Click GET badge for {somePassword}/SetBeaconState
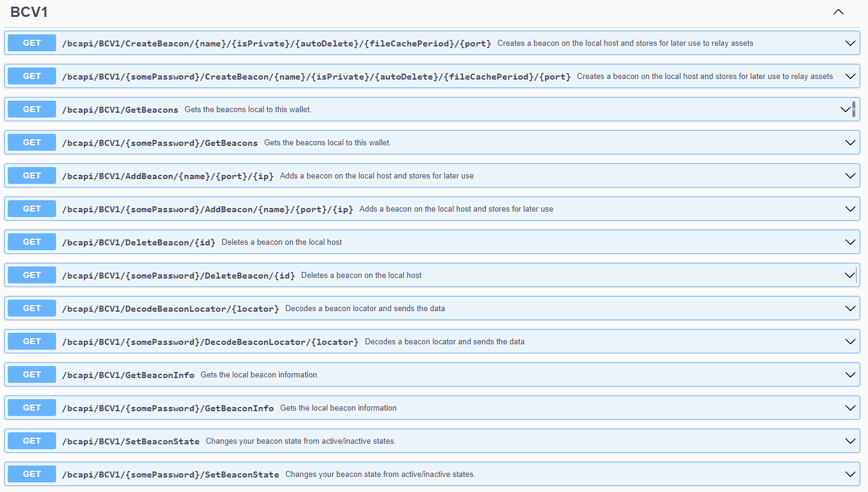 coord(32,474)
